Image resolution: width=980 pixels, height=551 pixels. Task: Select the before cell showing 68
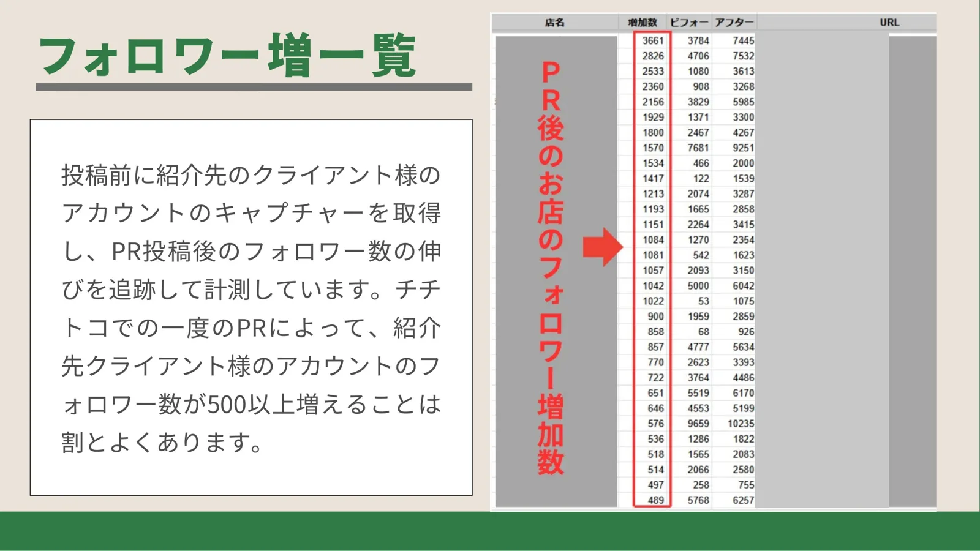click(703, 331)
